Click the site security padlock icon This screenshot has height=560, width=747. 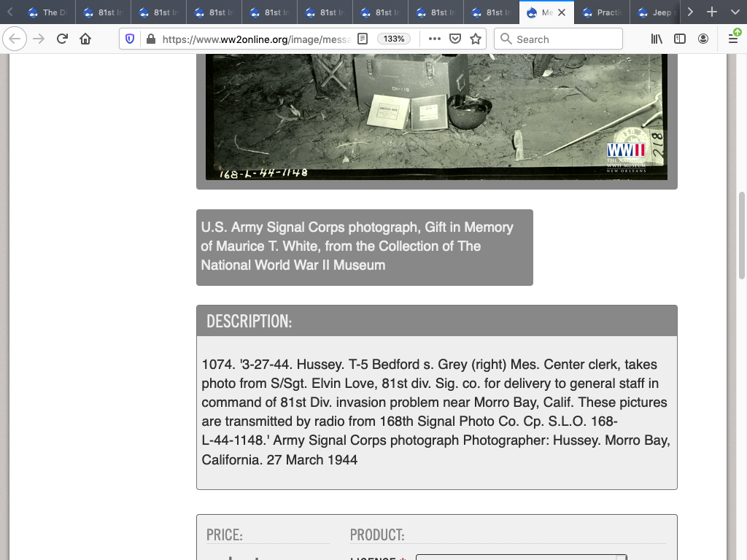150,39
